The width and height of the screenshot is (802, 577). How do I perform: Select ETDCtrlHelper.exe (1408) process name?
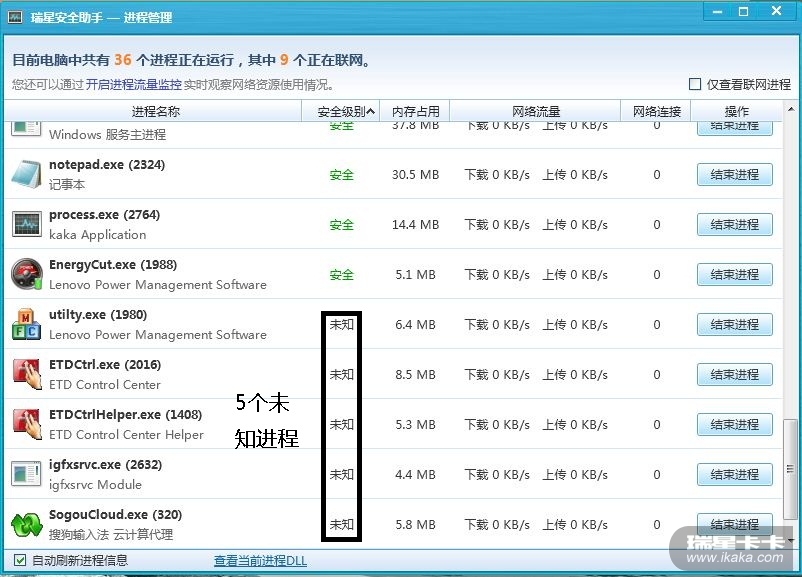[125, 415]
